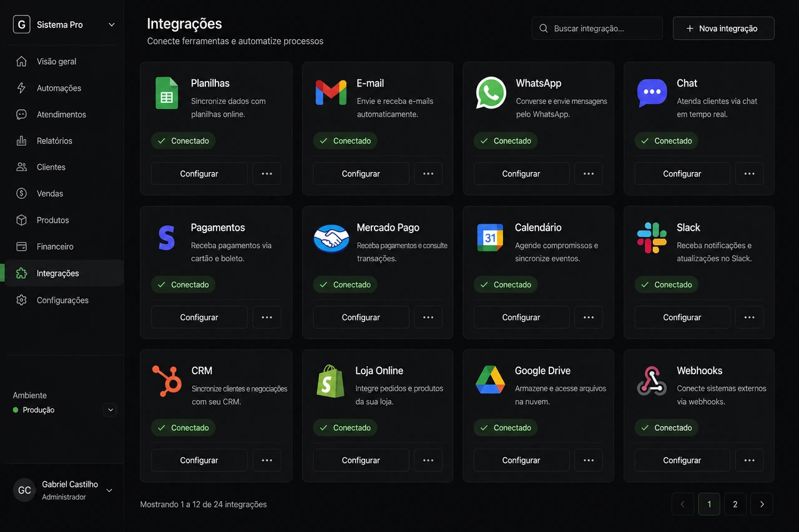799x532 pixels.
Task: Click the Nova integração button
Action: click(723, 28)
